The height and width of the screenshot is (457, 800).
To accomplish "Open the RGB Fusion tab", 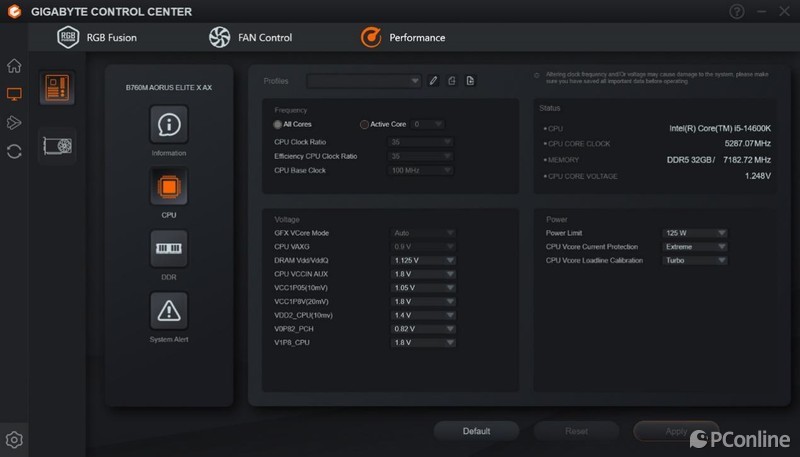I will [x=97, y=37].
